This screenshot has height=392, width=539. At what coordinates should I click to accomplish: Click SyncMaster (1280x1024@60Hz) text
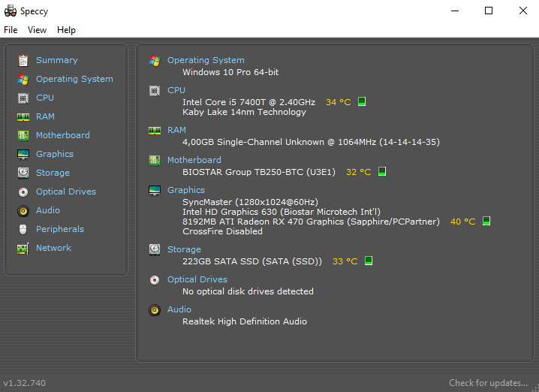tap(250, 202)
